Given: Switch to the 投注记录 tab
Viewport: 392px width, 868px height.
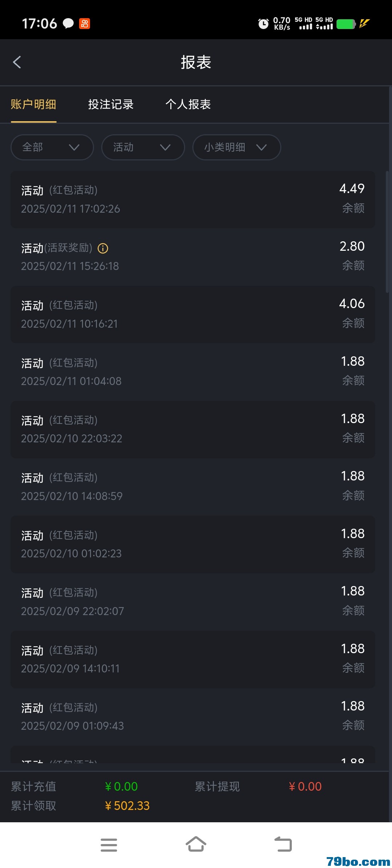Looking at the screenshot, I should click(x=111, y=105).
